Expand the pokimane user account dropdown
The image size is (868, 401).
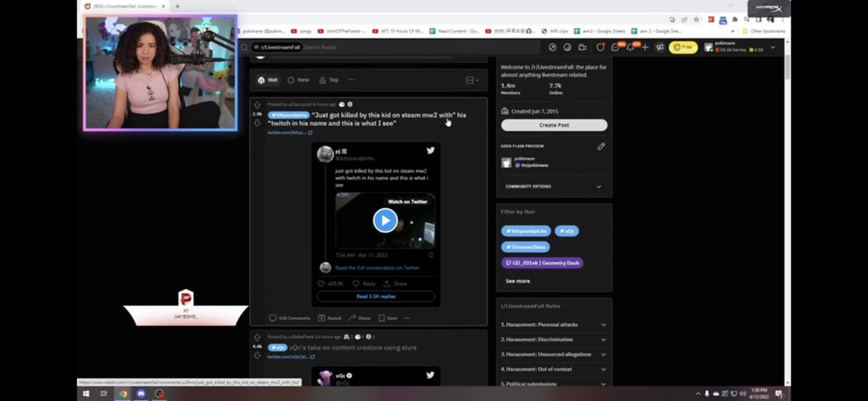pyautogui.click(x=773, y=47)
